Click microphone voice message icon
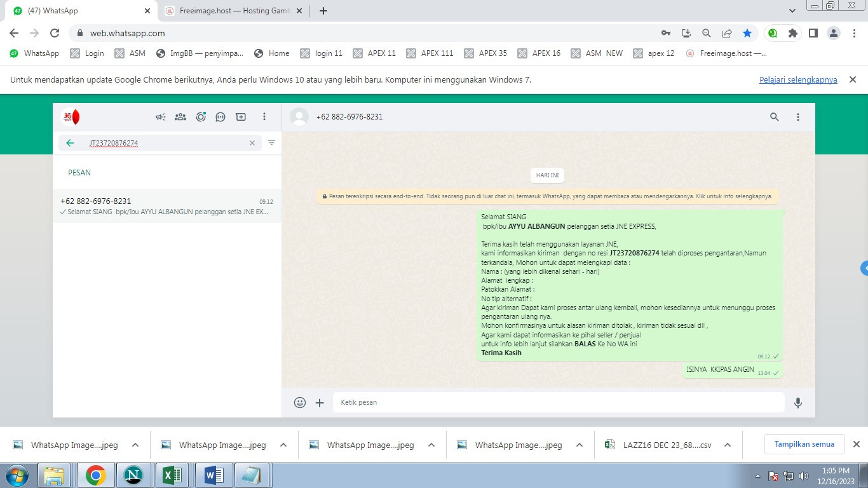Image resolution: width=868 pixels, height=488 pixels. point(798,402)
